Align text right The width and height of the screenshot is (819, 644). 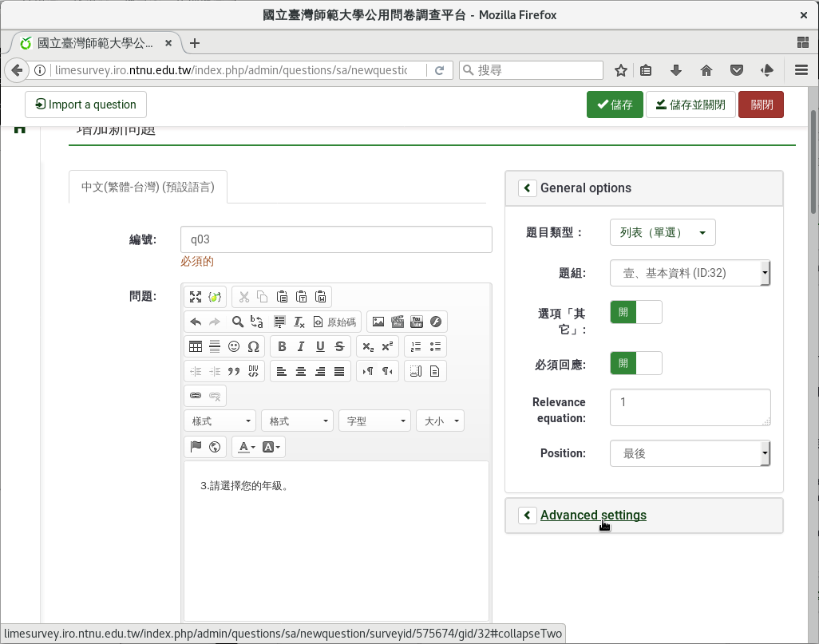click(320, 371)
